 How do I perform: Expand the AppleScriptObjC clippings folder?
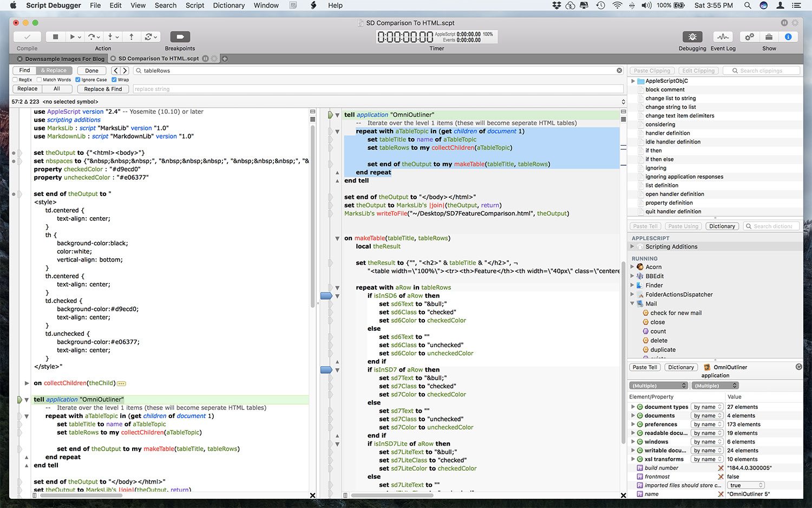pos(633,81)
